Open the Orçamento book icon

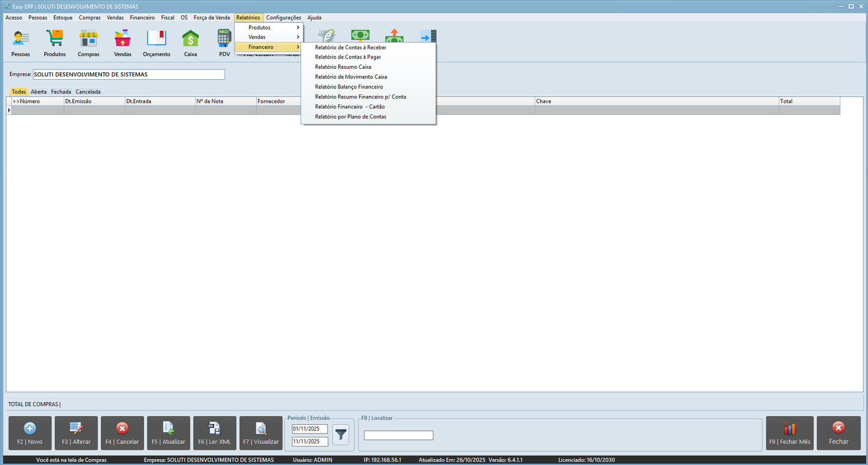click(x=156, y=39)
